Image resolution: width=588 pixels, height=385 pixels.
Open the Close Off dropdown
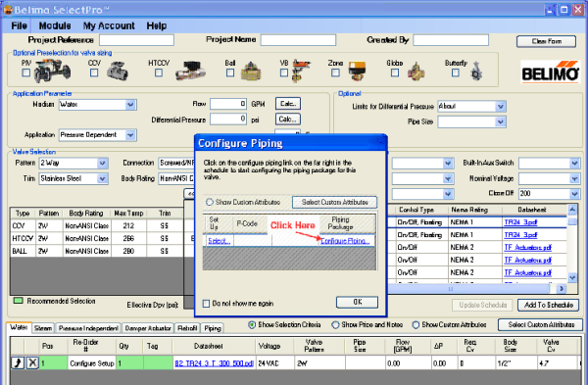tap(574, 193)
